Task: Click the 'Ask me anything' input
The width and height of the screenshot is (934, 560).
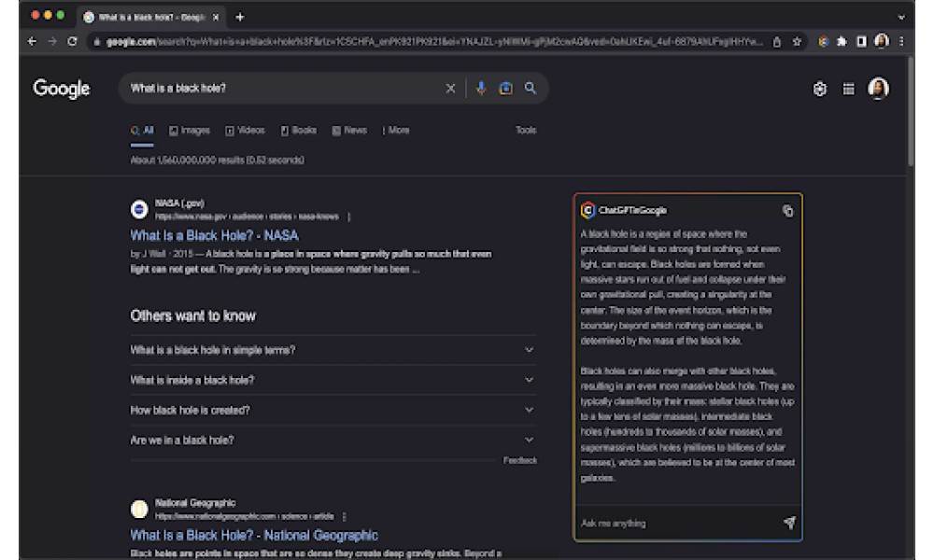Action: (x=679, y=523)
